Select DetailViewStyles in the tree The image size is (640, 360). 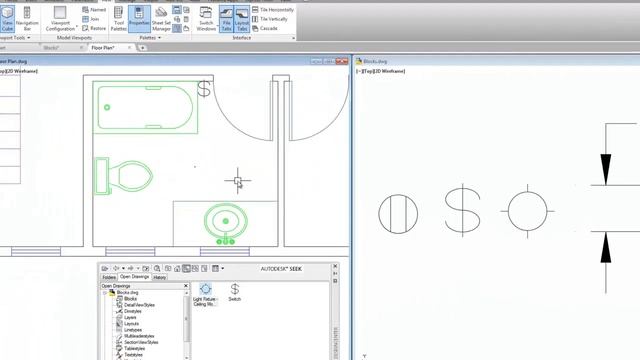(x=139, y=305)
